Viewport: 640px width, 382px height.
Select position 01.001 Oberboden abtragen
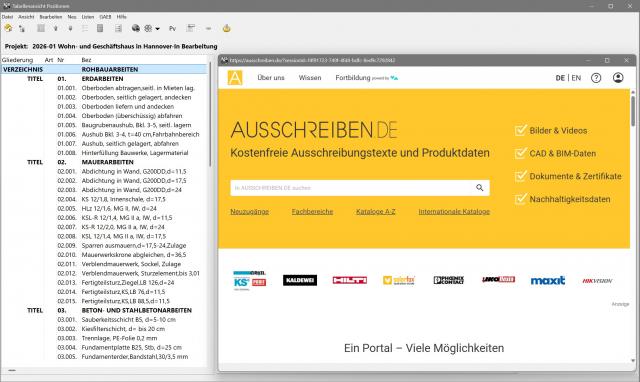(x=104, y=88)
